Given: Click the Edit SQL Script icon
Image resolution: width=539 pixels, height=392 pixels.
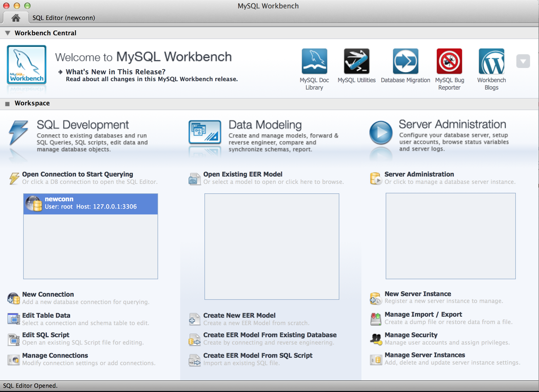Looking at the screenshot, I should click(14, 339).
